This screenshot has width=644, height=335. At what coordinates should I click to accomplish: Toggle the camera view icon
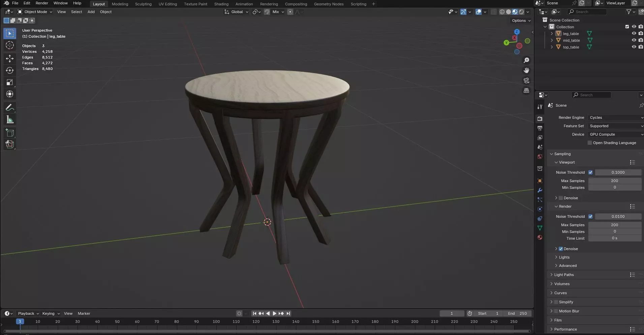(526, 80)
